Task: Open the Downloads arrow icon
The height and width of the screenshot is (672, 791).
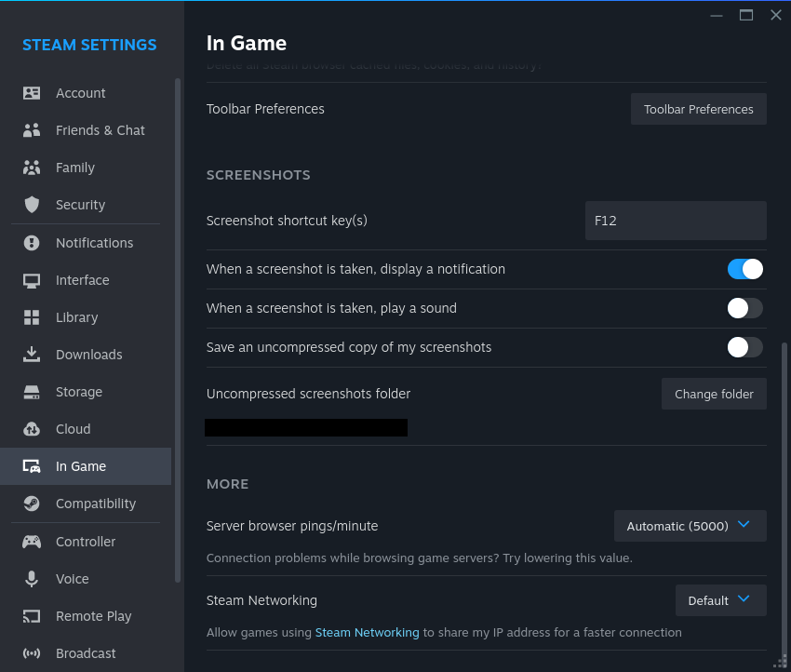Action: pyautogui.click(x=32, y=355)
